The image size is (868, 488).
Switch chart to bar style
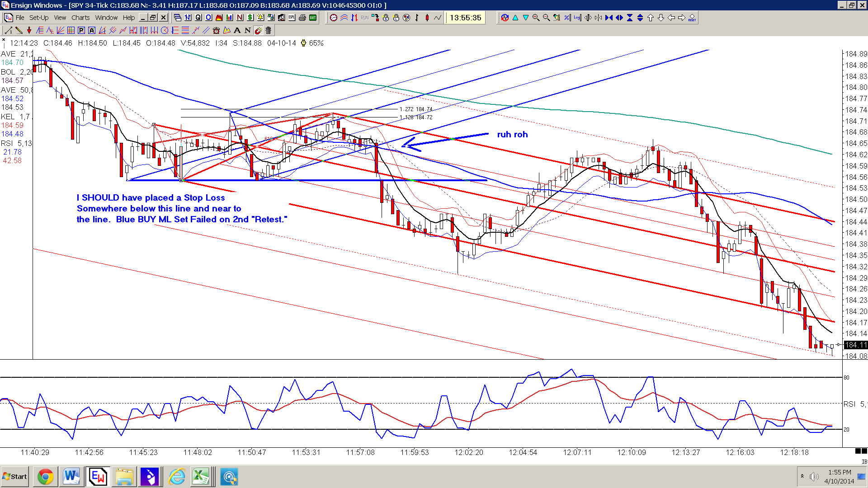coord(416,18)
